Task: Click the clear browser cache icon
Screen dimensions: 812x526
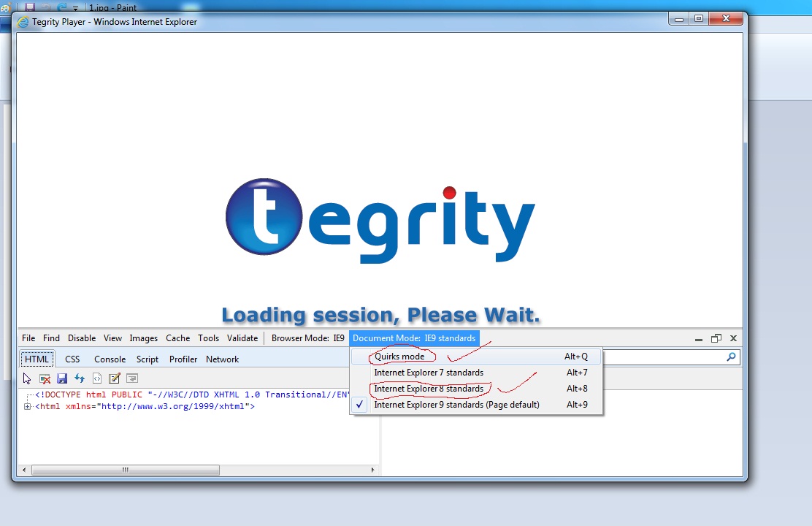Action: 45,379
